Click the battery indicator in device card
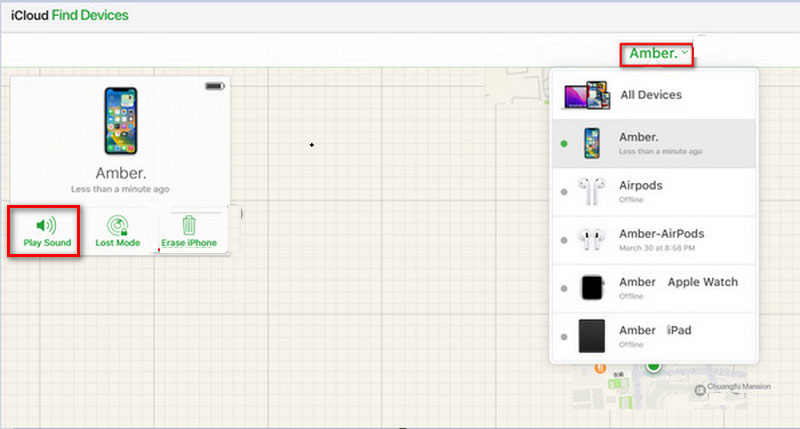The image size is (800, 429). [215, 86]
